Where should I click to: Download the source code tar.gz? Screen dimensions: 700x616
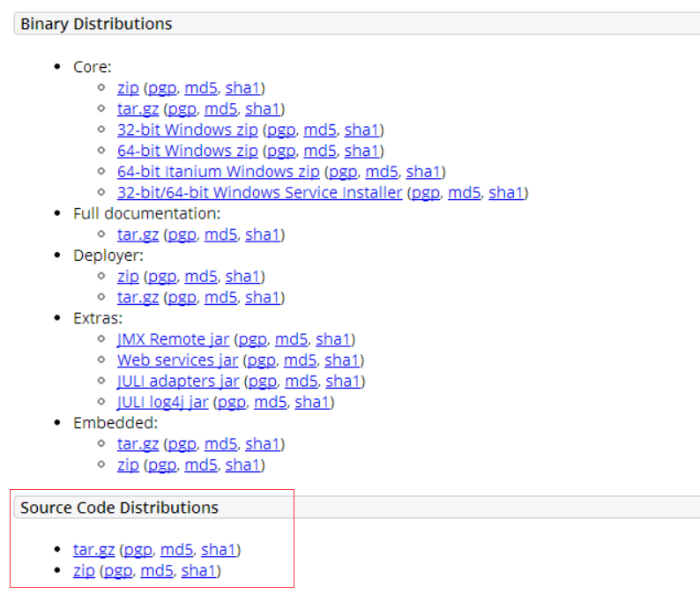[93, 550]
